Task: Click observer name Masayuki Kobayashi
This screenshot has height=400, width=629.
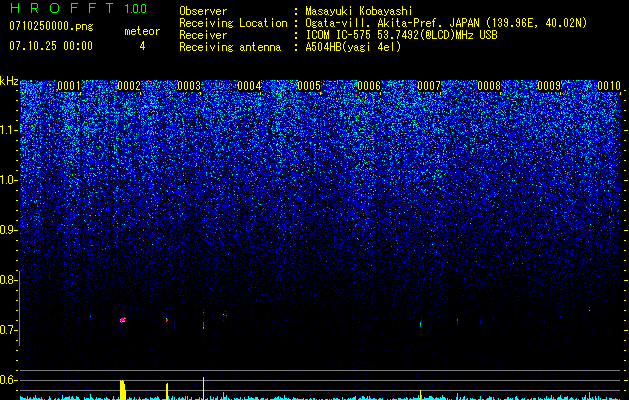Action: pos(359,11)
